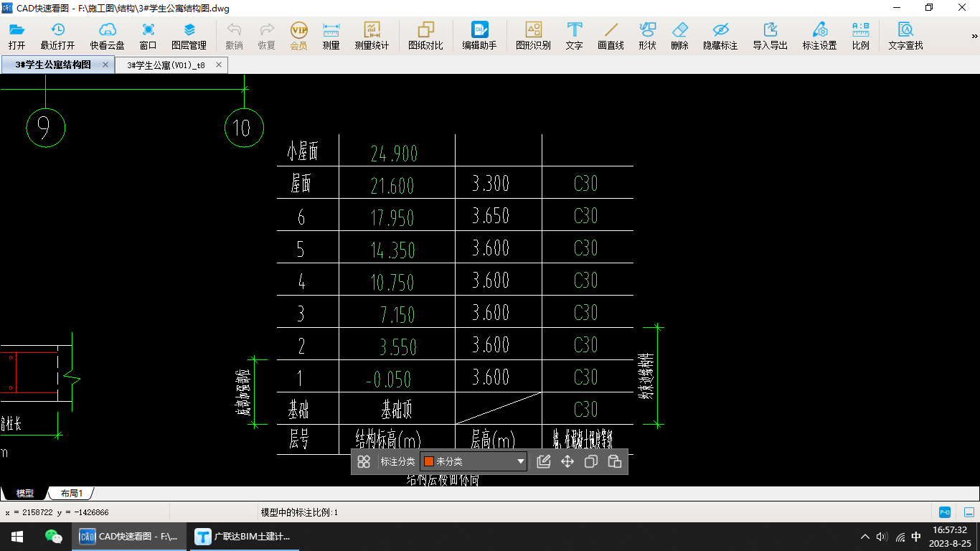980x551 pixels.
Task: Click the orange color swatch in 标注分类
Action: (428, 461)
